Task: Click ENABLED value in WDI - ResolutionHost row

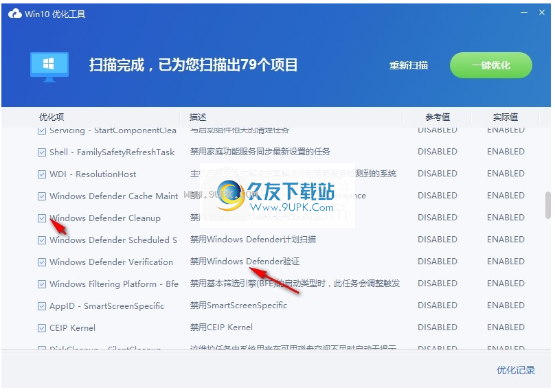Action: [x=506, y=174]
